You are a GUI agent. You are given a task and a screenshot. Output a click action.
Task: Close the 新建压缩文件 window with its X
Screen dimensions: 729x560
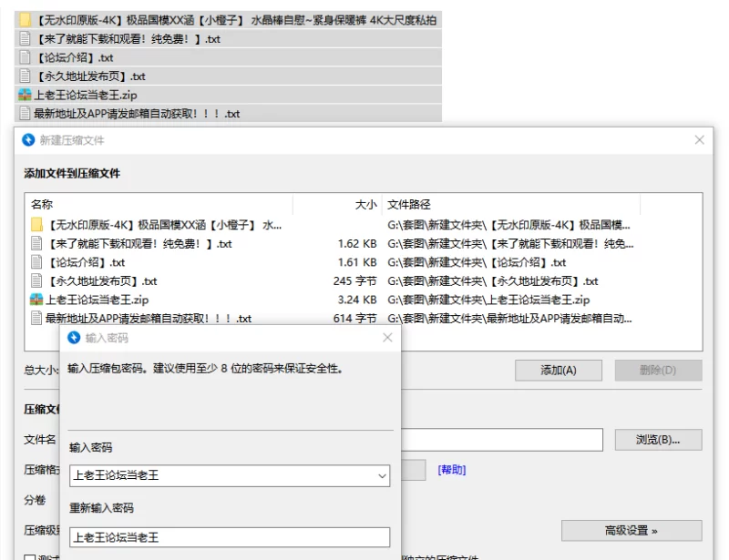[699, 140]
